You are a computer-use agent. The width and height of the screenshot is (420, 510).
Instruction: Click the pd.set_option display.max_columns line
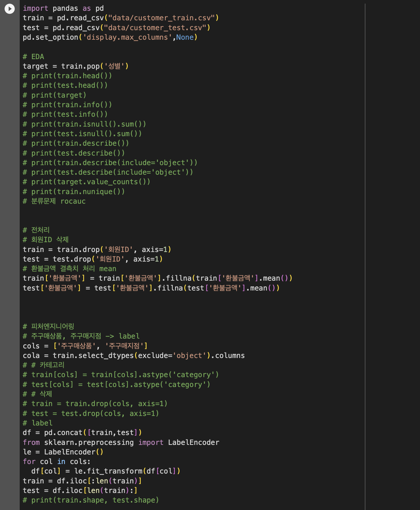pyautogui.click(x=110, y=37)
